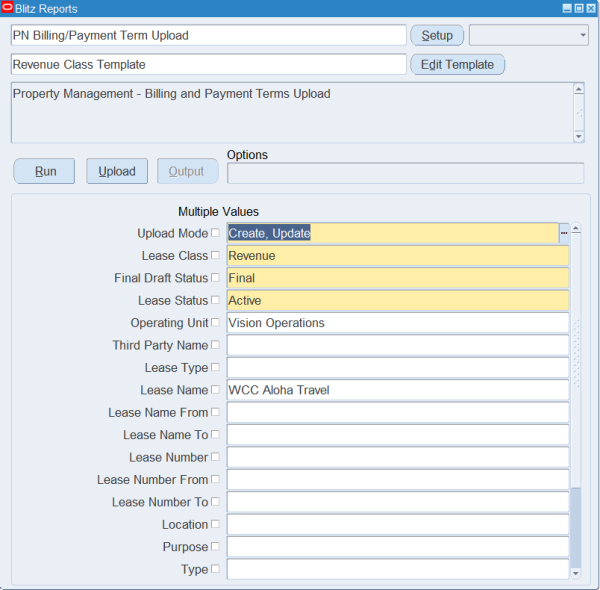
Task: Click the report name field PN Billing/Payment Term Upload
Action: pyautogui.click(x=209, y=35)
